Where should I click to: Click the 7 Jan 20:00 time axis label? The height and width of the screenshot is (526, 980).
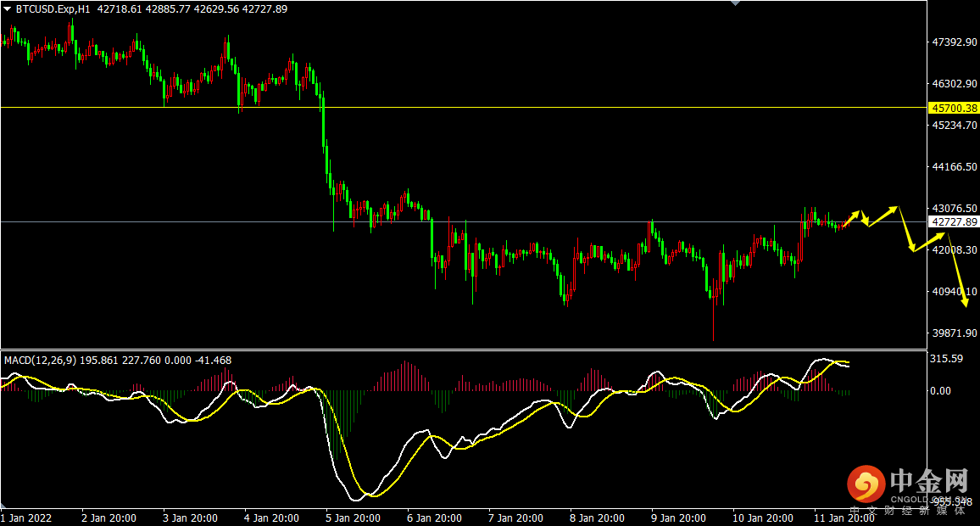[515, 518]
